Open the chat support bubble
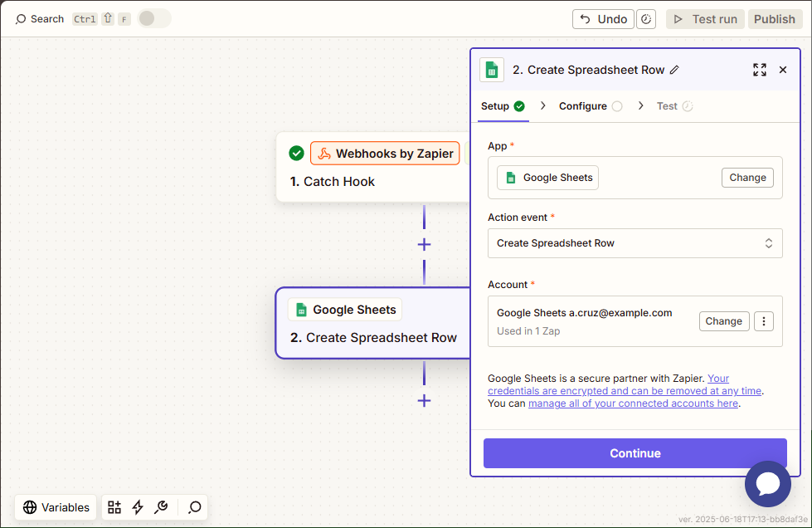 point(768,484)
